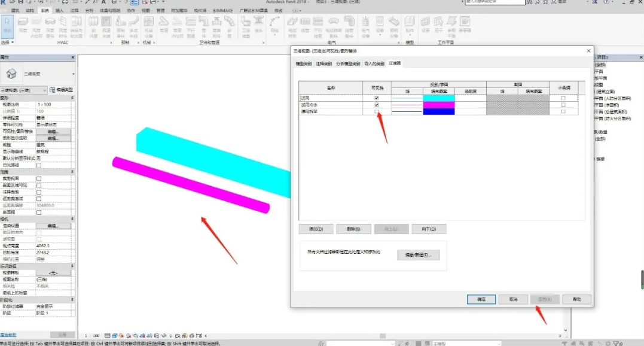The width and height of the screenshot is (644, 346).
Task: Toggle the 注释裁剪 annotation crop checkbox
Action: click(39, 192)
